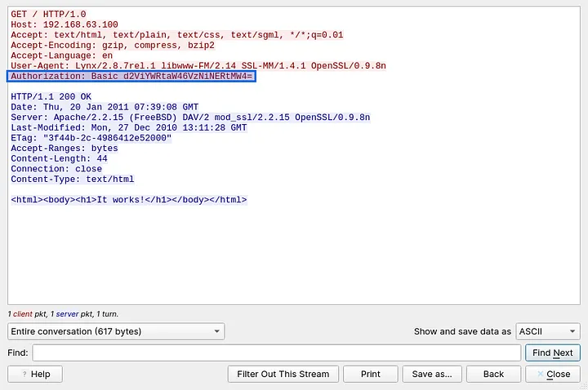
Task: Click the User-Agent: Lynx line
Action: [198, 66]
